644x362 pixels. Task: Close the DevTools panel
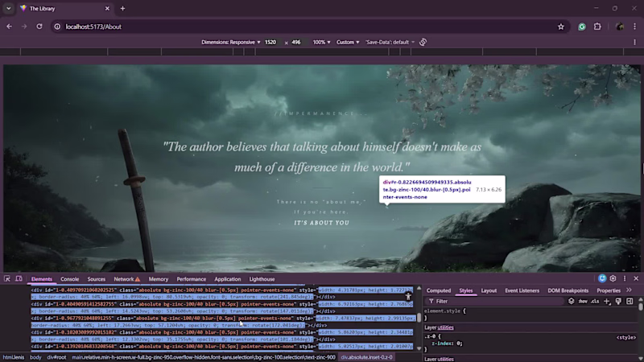click(636, 278)
